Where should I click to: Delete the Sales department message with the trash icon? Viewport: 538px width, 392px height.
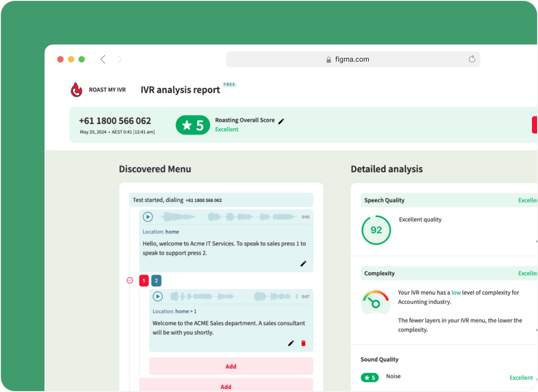pos(303,343)
